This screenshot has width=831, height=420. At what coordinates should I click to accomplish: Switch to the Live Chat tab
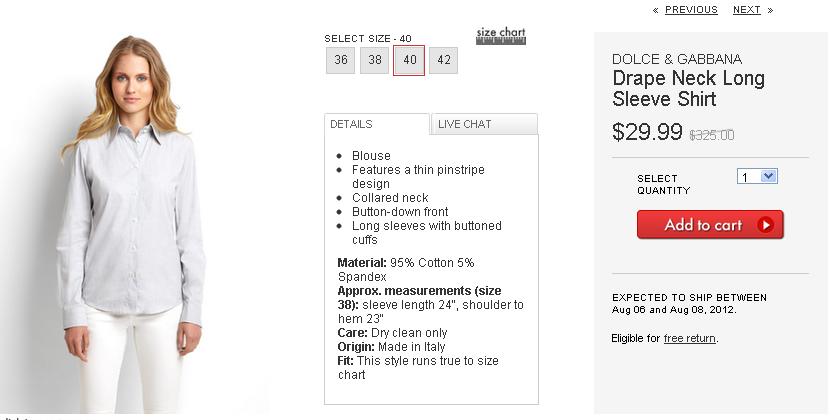[x=484, y=124]
